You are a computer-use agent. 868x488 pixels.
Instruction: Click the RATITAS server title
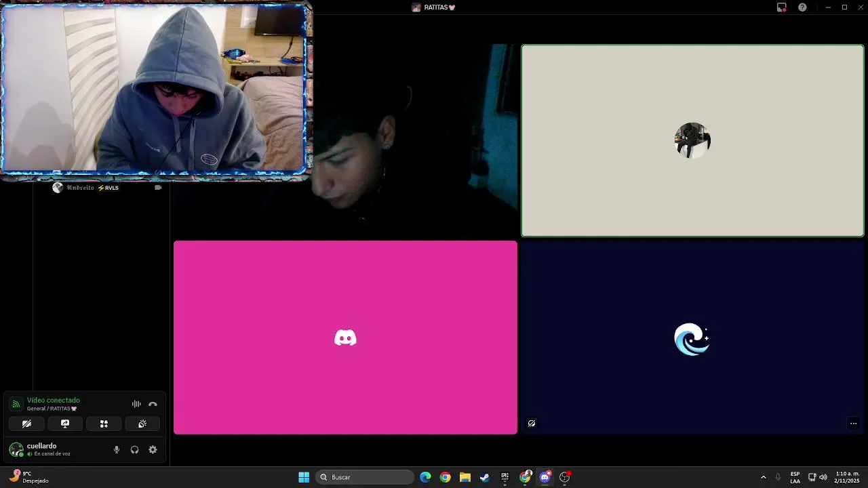tap(433, 7)
